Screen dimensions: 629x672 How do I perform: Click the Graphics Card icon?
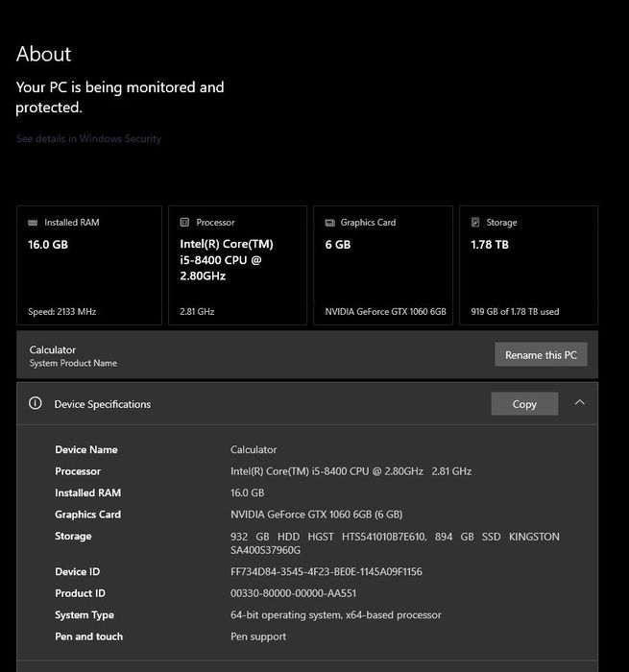click(329, 223)
